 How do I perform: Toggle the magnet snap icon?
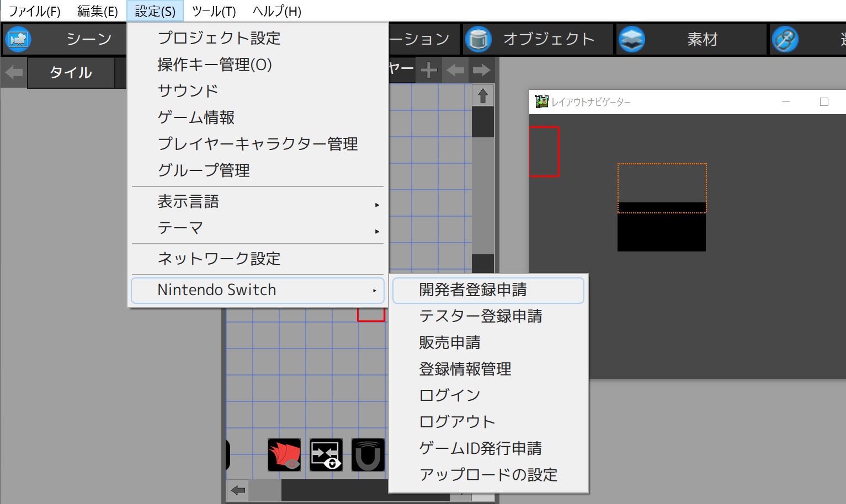click(368, 455)
